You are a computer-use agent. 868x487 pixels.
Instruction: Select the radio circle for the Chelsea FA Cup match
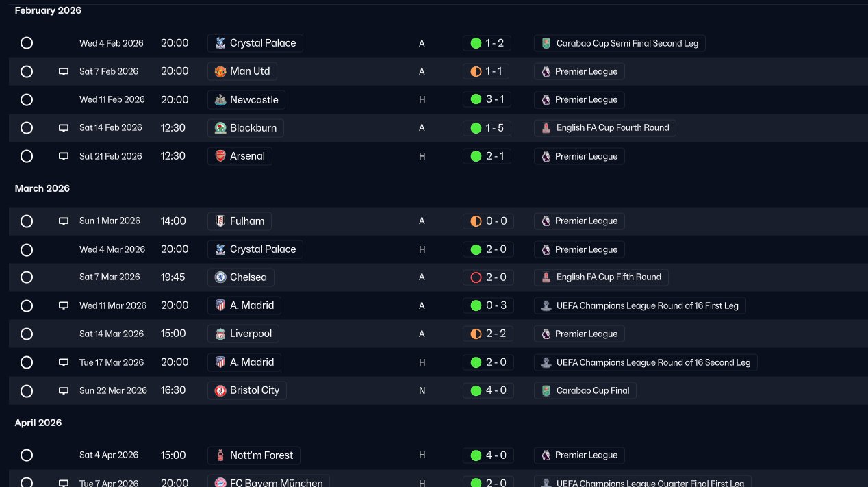[x=27, y=277]
